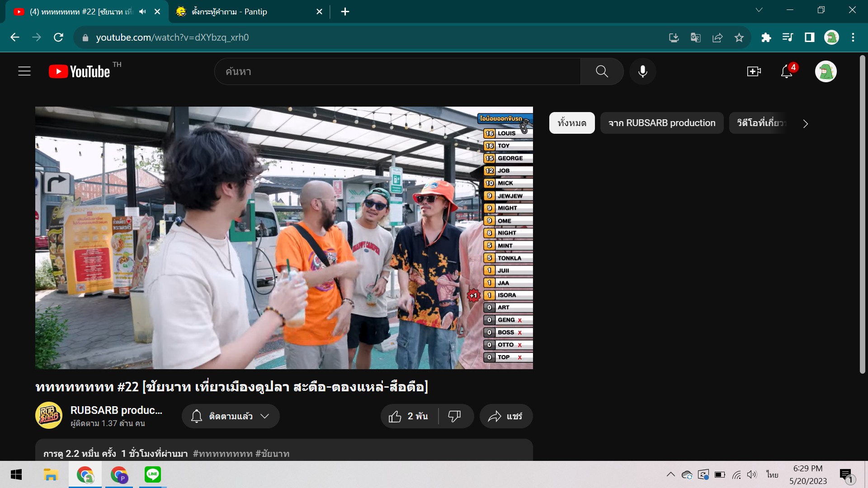Dislike the video with thumbs down
The image size is (868, 488).
coord(454,416)
